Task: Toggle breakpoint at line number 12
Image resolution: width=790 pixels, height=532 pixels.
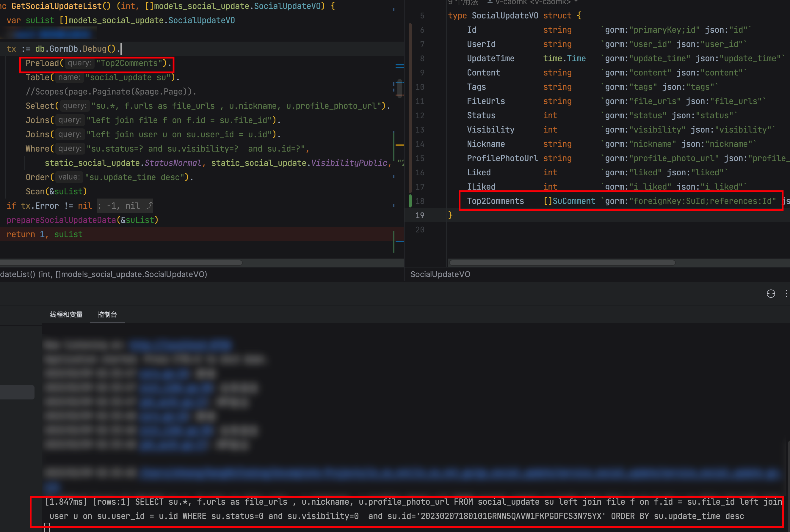Action: (420, 115)
